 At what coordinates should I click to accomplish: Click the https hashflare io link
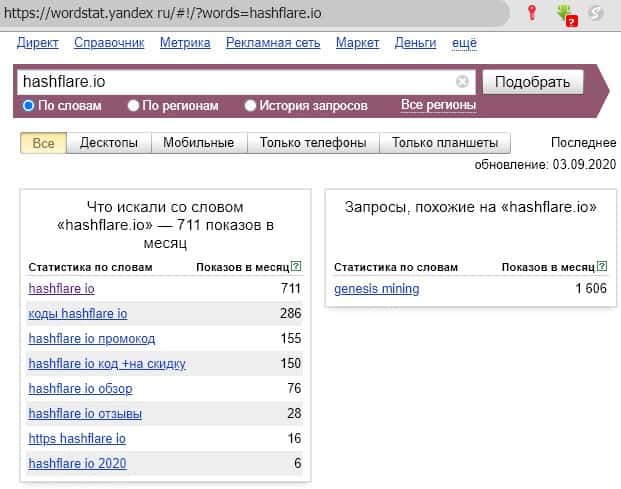[77, 439]
